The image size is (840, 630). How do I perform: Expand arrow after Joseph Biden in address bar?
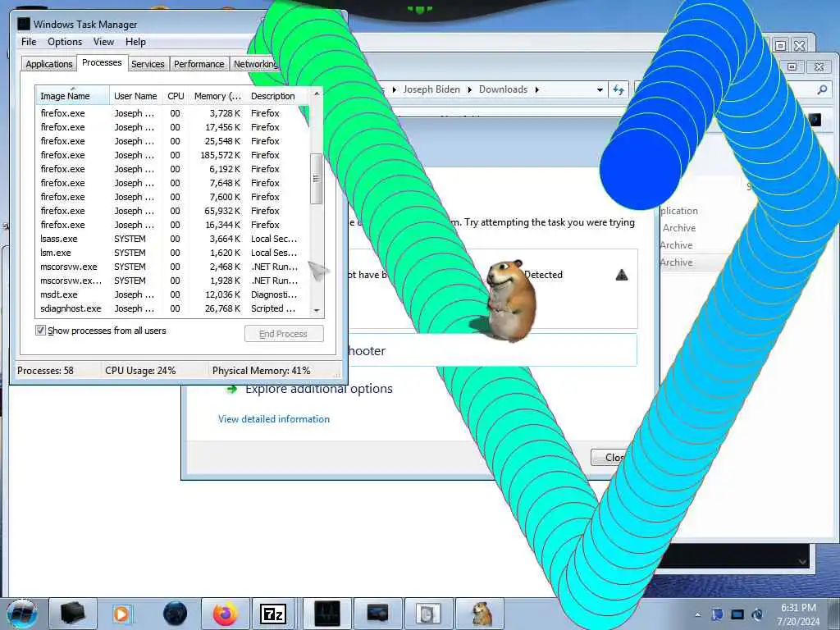coord(469,89)
